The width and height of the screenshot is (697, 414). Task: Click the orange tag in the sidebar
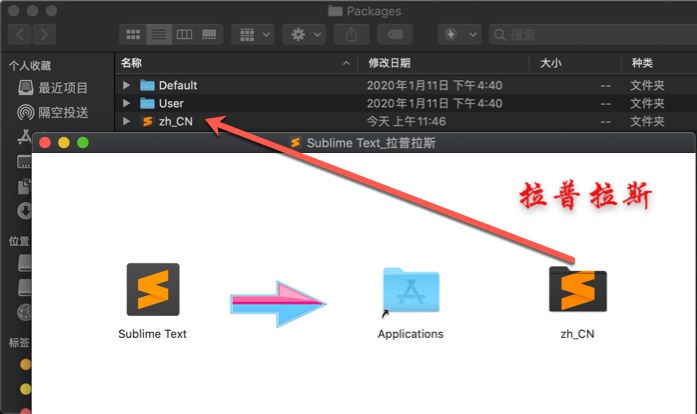tap(26, 365)
